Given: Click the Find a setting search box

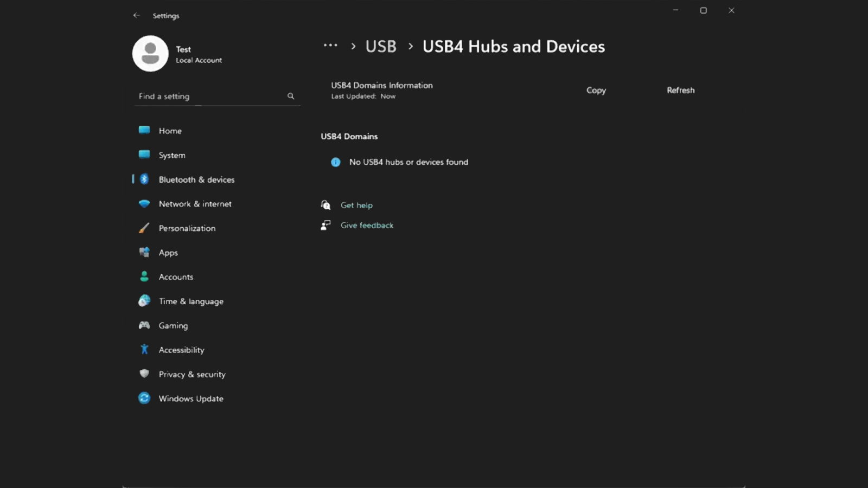Looking at the screenshot, I should tap(217, 96).
